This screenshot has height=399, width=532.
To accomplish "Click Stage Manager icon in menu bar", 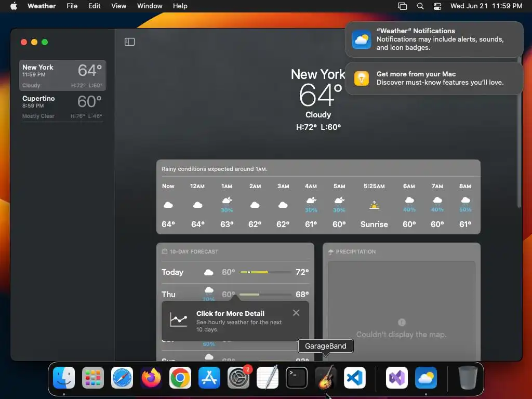I will pos(403,6).
